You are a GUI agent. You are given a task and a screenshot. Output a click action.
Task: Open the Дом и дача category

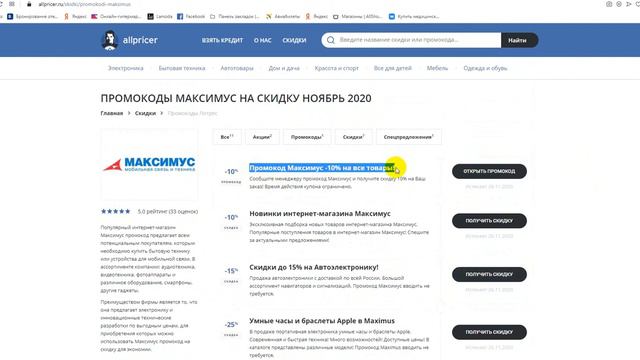coord(284,68)
